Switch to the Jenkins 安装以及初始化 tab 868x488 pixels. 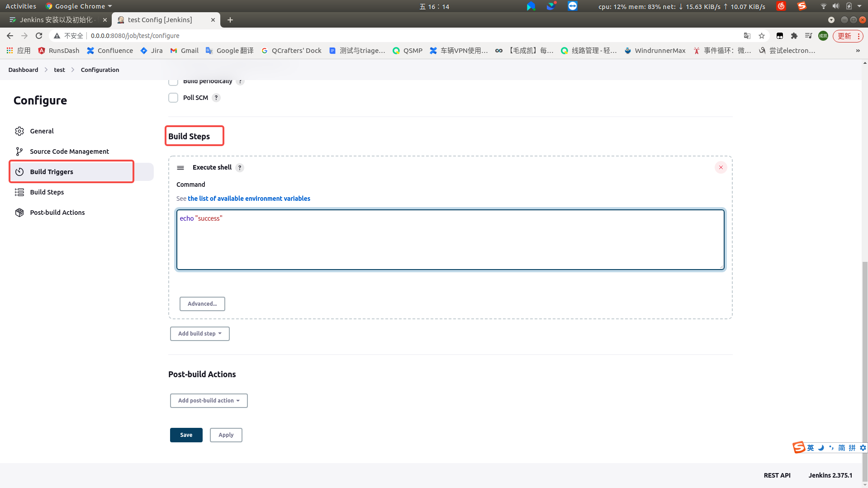pos(57,20)
